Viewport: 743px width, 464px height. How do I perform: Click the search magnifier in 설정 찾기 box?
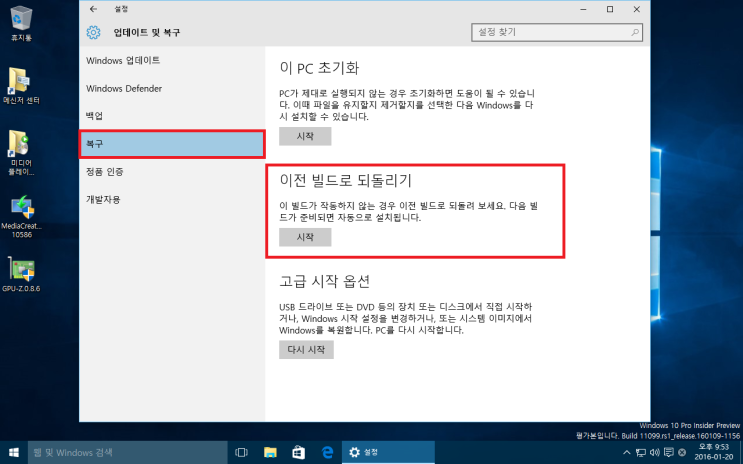tap(634, 32)
